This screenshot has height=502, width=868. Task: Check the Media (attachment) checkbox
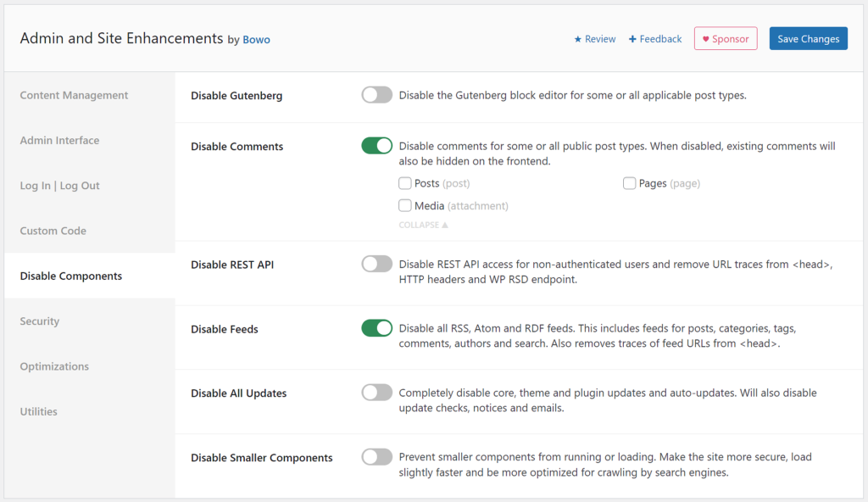coord(404,205)
